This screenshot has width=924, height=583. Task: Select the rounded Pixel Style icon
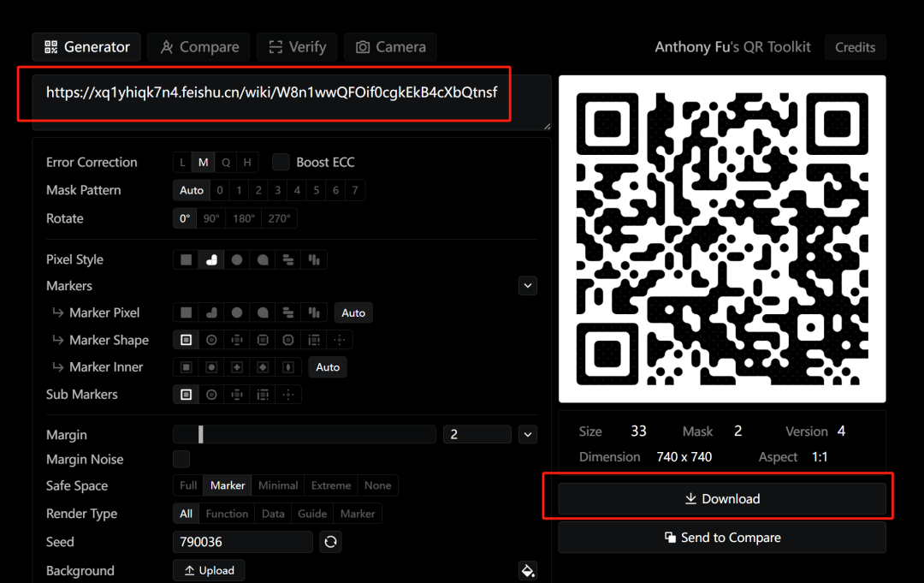211,259
